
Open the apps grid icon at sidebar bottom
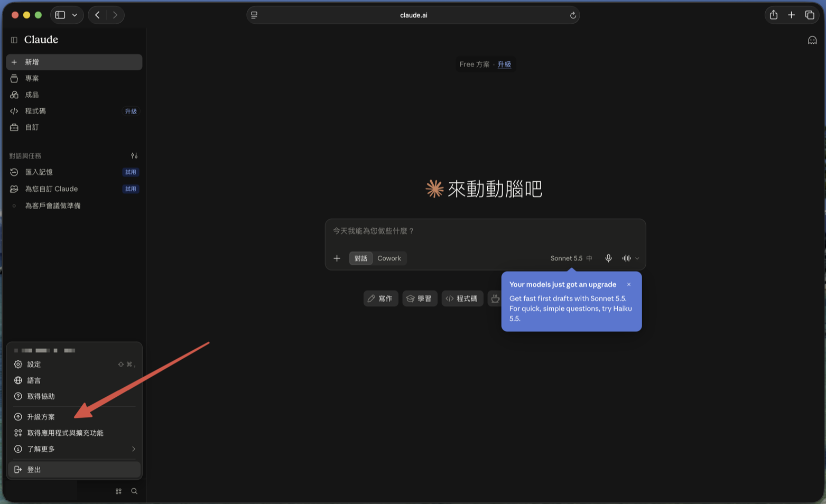click(118, 491)
